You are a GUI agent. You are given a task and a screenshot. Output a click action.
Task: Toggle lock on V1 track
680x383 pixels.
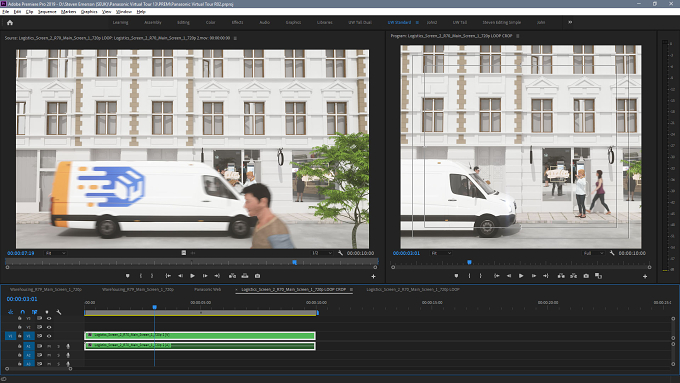coord(20,336)
